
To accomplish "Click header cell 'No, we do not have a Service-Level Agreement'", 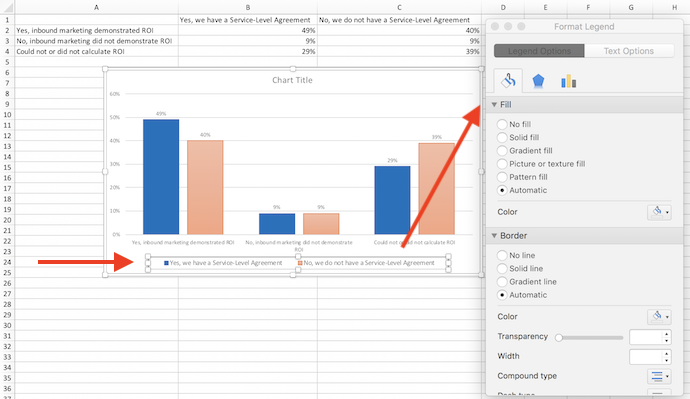I will tap(399, 20).
